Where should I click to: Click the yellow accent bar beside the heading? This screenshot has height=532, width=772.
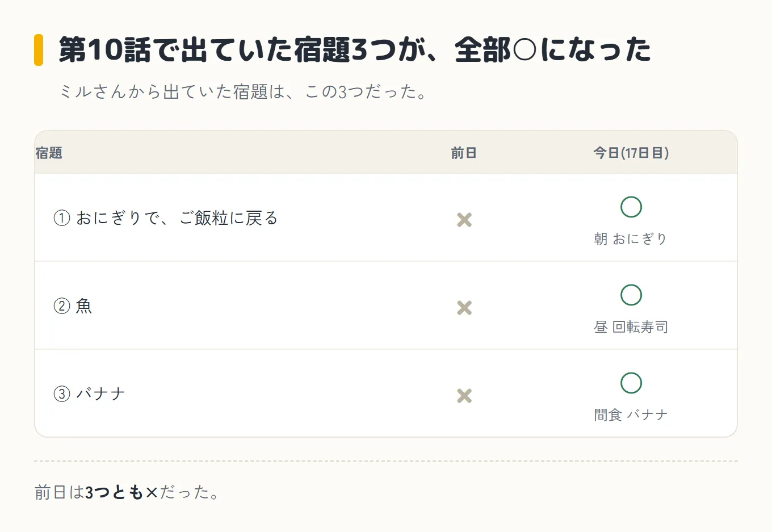point(39,50)
